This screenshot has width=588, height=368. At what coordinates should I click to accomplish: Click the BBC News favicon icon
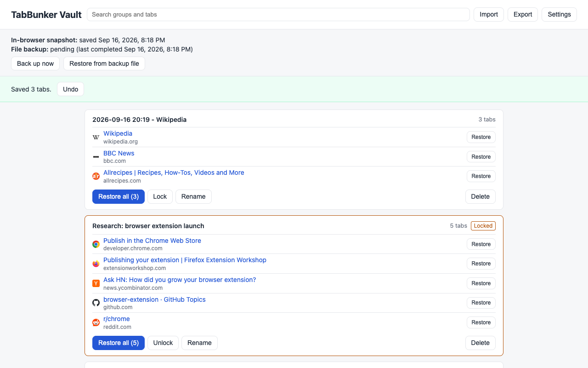click(x=96, y=157)
